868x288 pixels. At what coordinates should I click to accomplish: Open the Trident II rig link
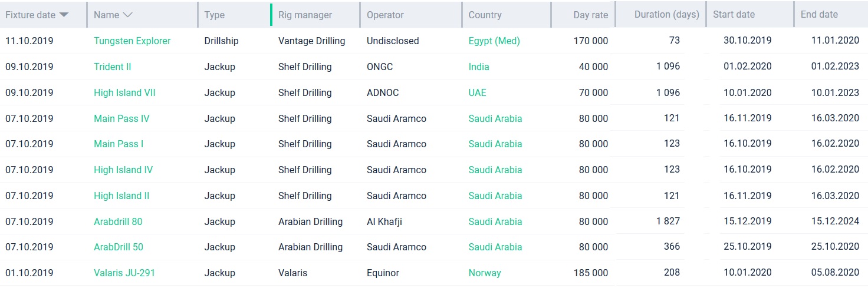coord(112,67)
